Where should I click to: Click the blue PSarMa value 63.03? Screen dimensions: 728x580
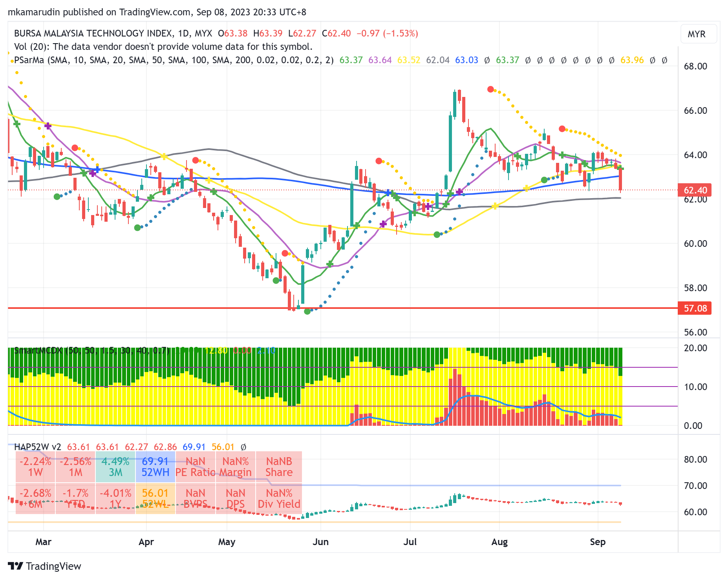click(466, 60)
